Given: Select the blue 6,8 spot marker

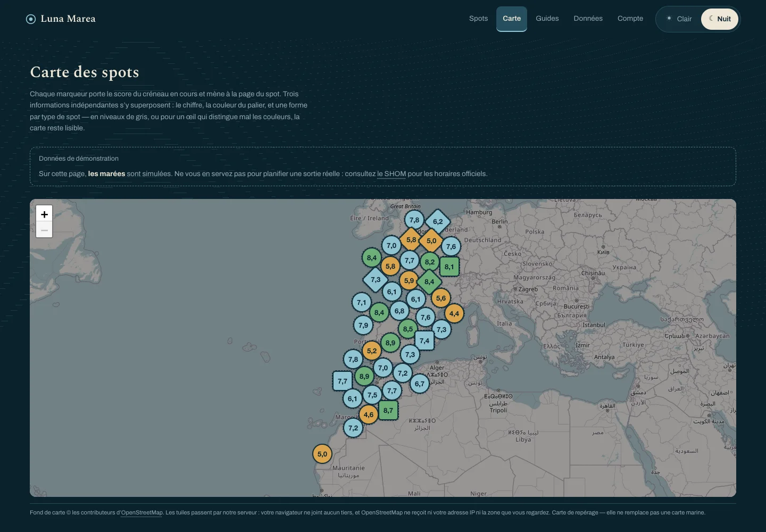Looking at the screenshot, I should [x=399, y=311].
